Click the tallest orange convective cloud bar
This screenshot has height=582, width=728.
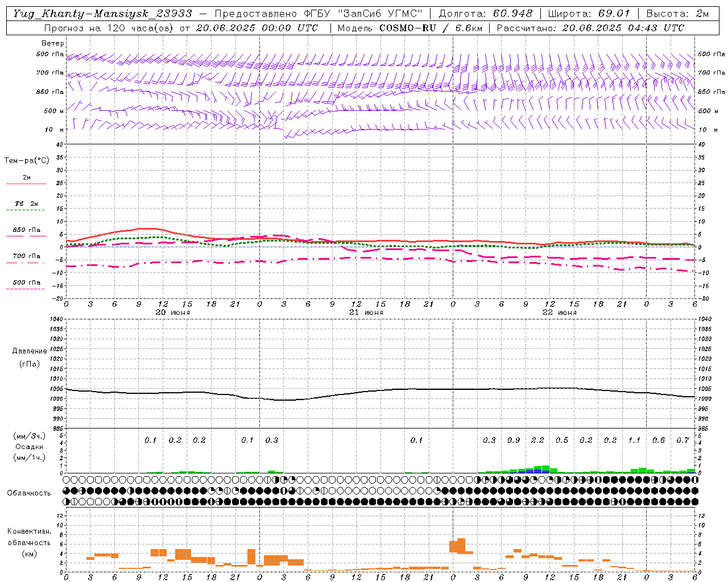click(461, 546)
